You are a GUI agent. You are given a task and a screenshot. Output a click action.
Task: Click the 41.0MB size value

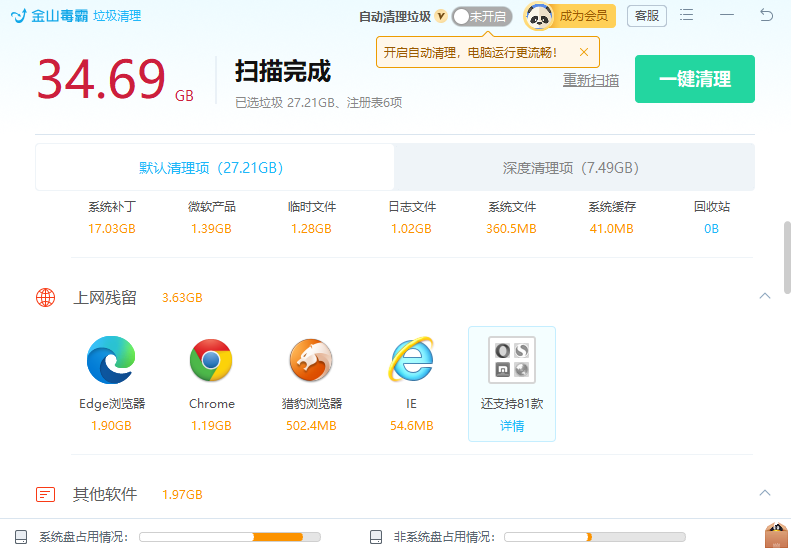611,229
